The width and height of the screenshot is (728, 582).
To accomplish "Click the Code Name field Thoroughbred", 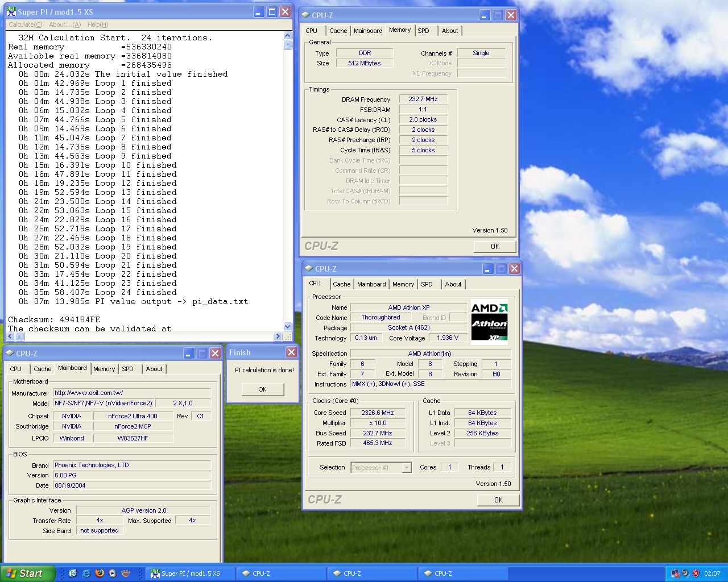I will pyautogui.click(x=381, y=317).
